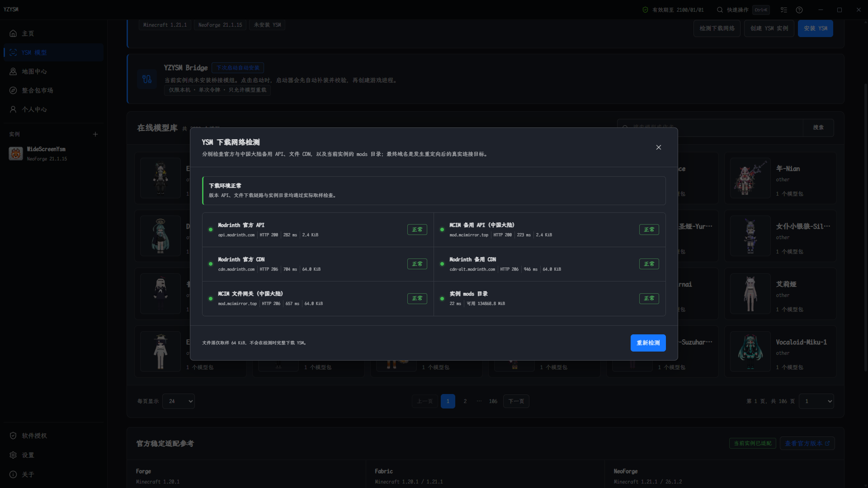
Task: Click the 重新检测 button
Action: coord(648,343)
